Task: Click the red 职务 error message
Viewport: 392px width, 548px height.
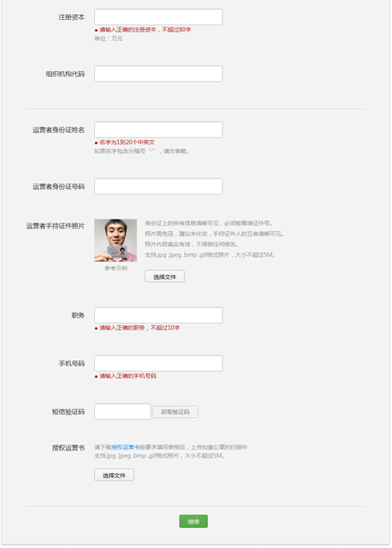Action: click(138, 328)
